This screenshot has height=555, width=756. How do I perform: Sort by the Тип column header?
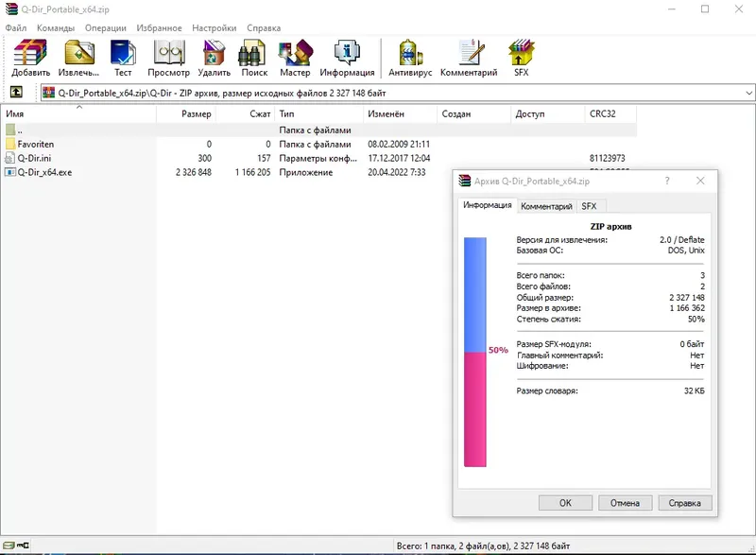(319, 113)
